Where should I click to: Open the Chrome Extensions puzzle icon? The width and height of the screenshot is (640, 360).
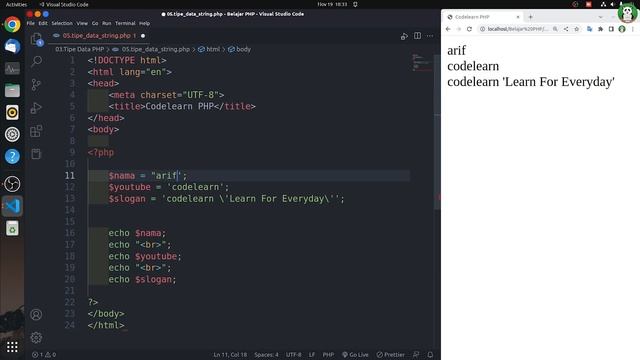click(600, 29)
